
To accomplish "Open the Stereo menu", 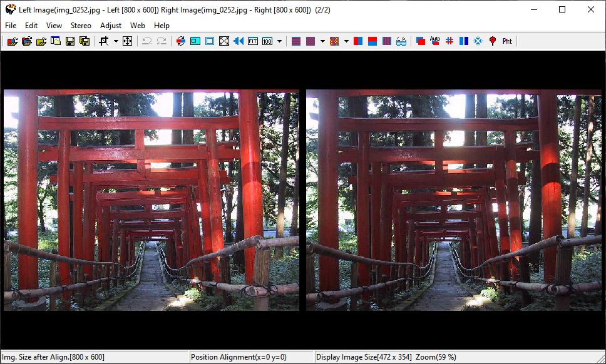I will pos(81,26).
